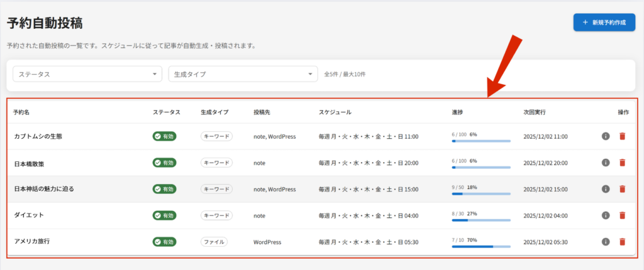Click the 予約名 column header

[x=21, y=112]
